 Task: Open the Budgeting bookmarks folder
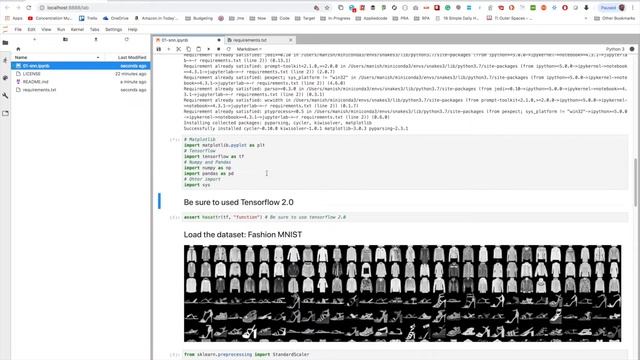199,18
